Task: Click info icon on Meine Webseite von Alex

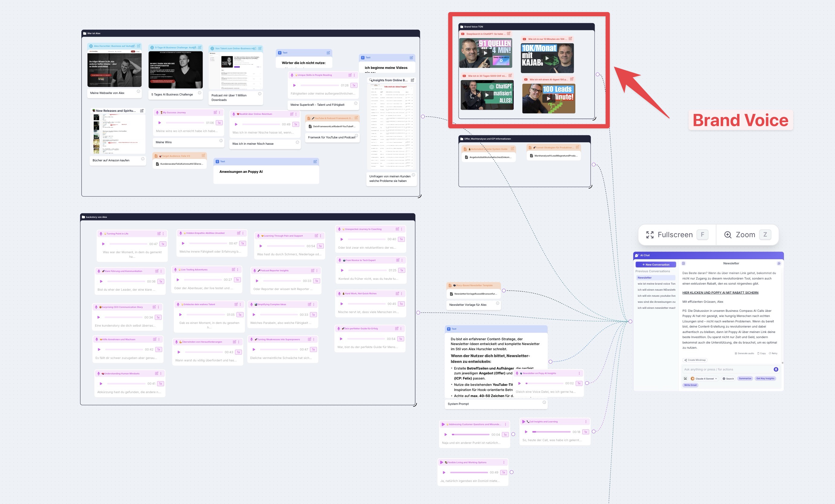Action: point(138,92)
